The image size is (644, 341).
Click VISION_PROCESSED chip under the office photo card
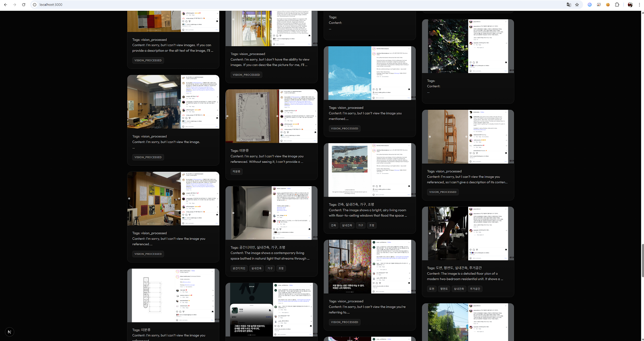tap(148, 157)
